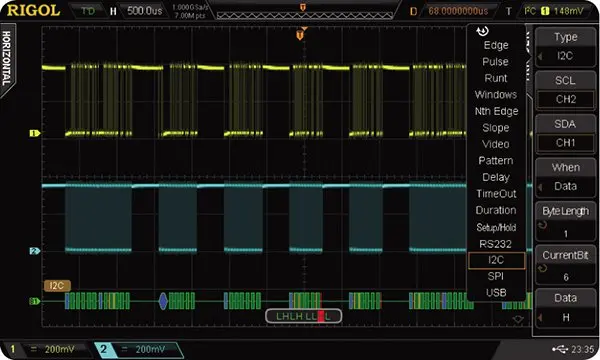The width and height of the screenshot is (600, 360).
Task: Click the 68.0000000us delay readout
Action: pyautogui.click(x=458, y=11)
